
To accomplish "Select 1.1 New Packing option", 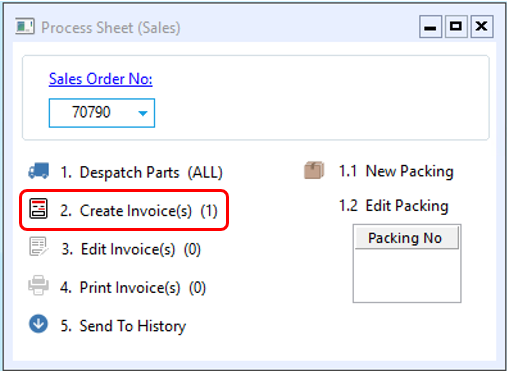I will (396, 171).
